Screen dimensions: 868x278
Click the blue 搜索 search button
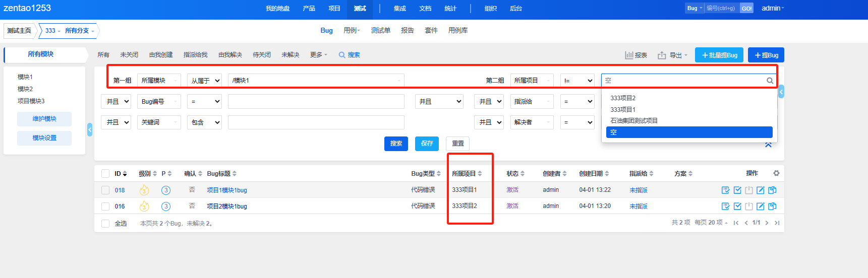click(396, 144)
